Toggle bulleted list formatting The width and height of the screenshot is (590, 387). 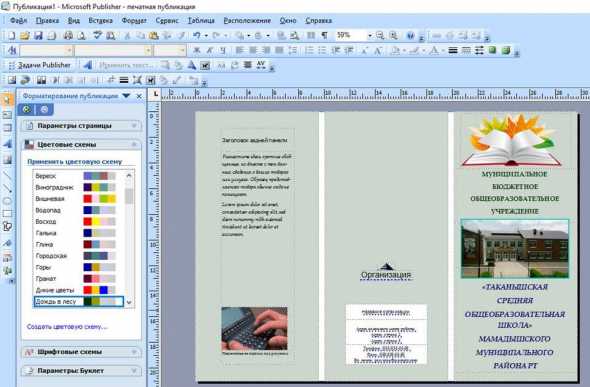322,50
